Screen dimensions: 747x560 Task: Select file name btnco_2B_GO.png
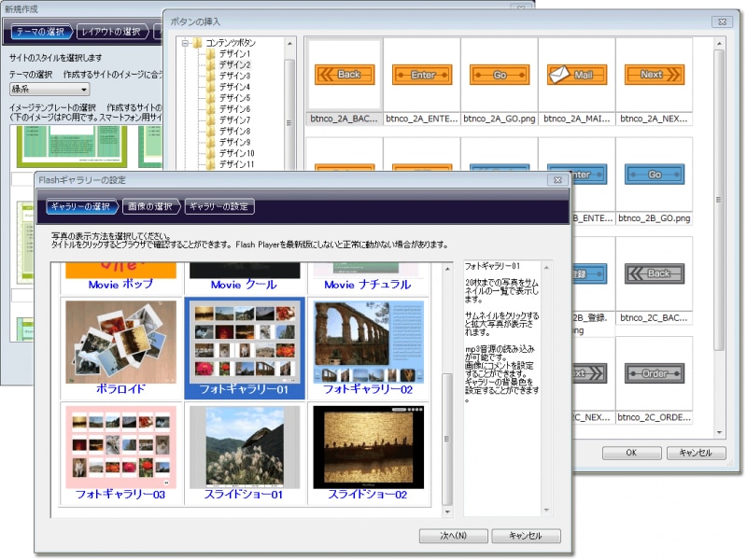655,218
